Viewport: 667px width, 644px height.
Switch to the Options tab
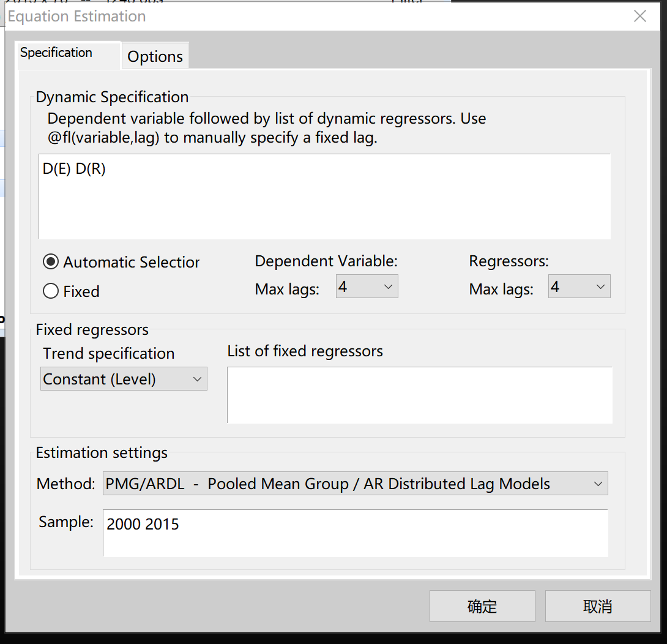155,56
